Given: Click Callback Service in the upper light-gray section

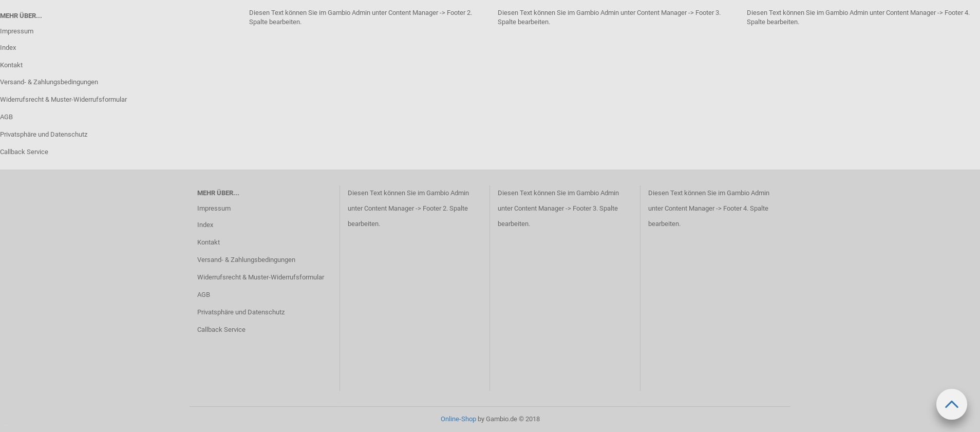Looking at the screenshot, I should 24,152.
